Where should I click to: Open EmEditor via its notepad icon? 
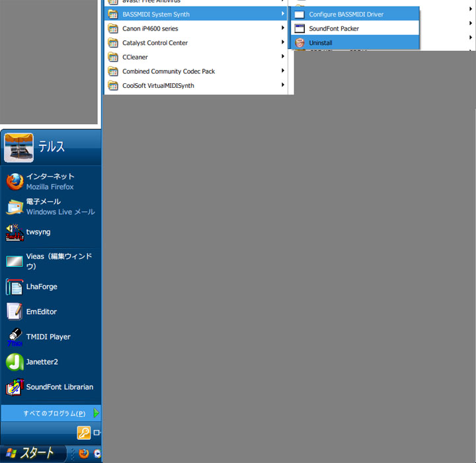15,312
